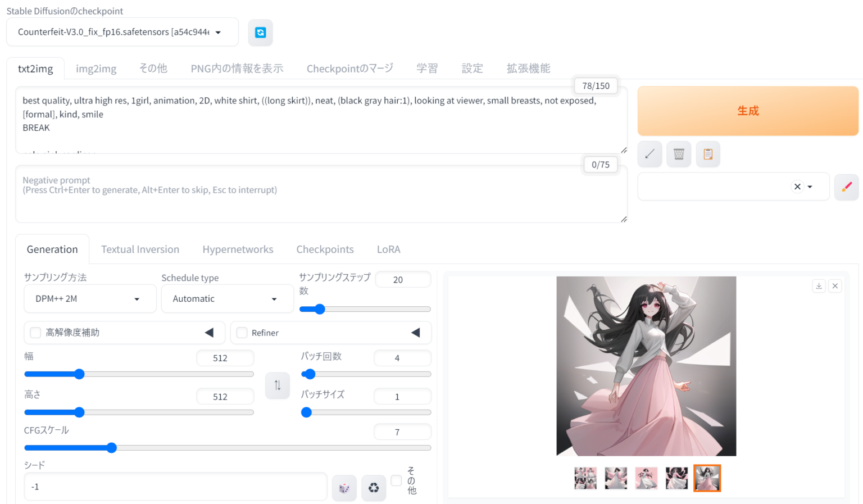Apply parameters with the arrow icon
This screenshot has height=504, width=863.
(x=649, y=154)
